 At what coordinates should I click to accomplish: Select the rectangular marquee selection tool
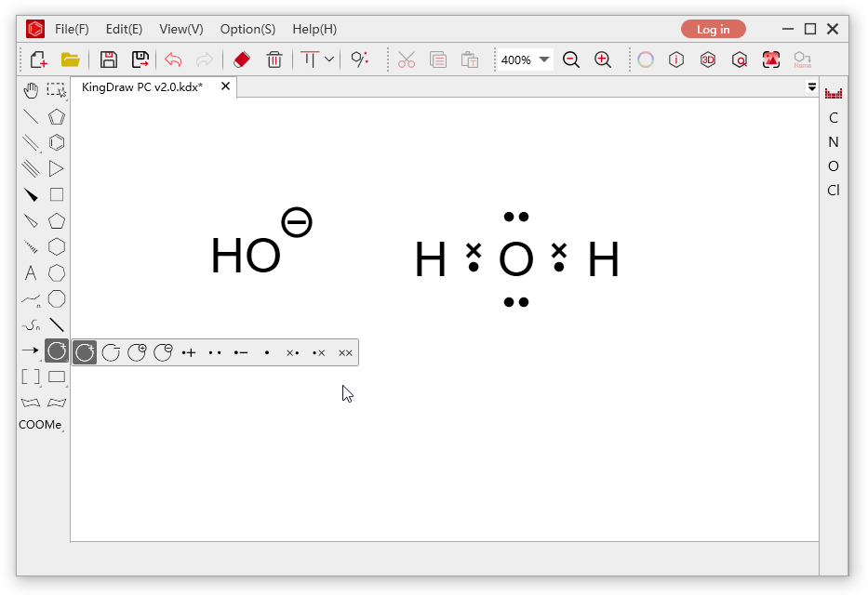pos(57,90)
